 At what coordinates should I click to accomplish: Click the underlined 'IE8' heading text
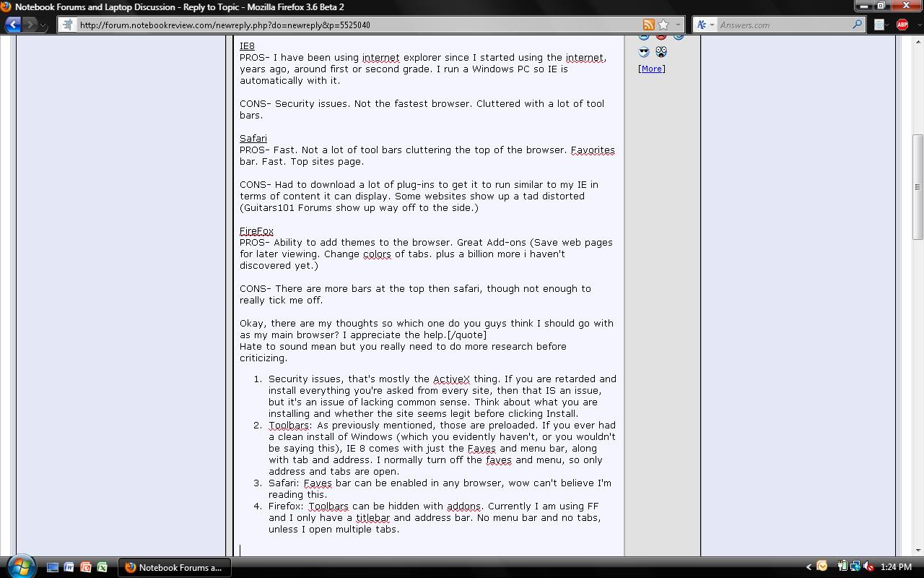247,46
